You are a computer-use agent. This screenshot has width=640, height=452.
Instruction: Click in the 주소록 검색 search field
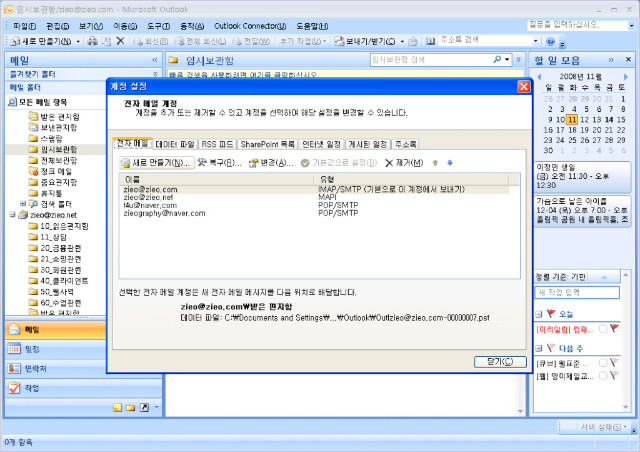[485, 40]
